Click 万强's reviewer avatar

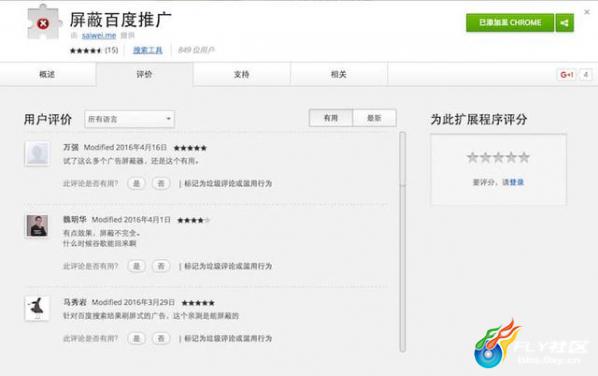(37, 154)
